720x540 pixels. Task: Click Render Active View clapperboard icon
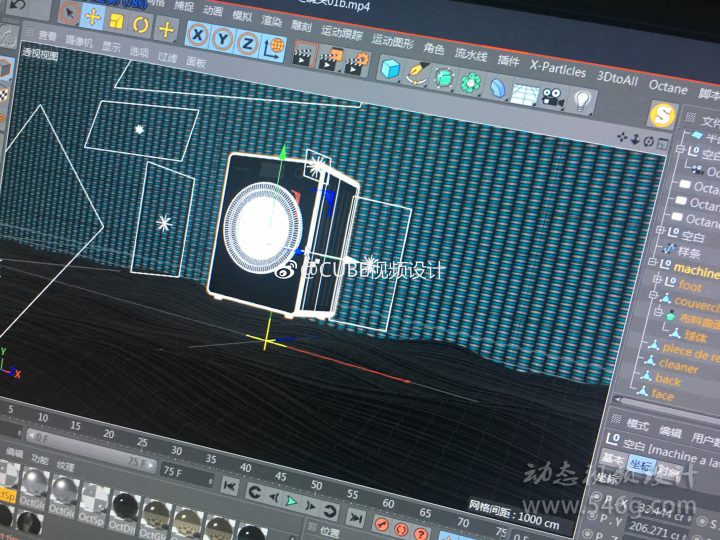click(304, 56)
